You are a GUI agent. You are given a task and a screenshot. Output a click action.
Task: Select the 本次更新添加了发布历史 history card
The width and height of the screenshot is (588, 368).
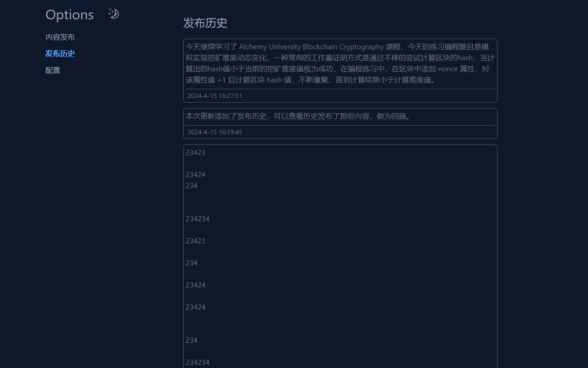[340, 123]
